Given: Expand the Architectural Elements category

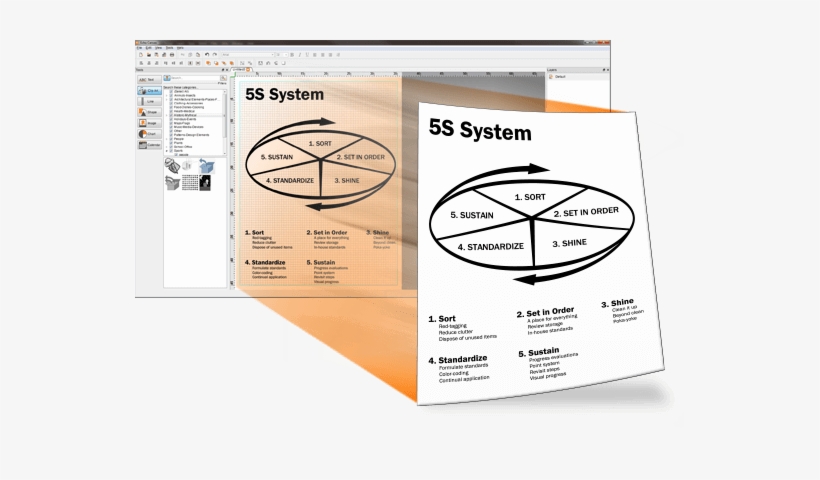Looking at the screenshot, I should tap(167, 99).
